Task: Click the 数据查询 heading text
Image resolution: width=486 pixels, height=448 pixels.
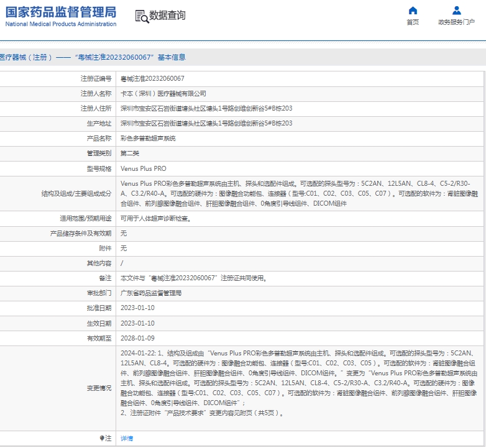Action: tap(167, 16)
